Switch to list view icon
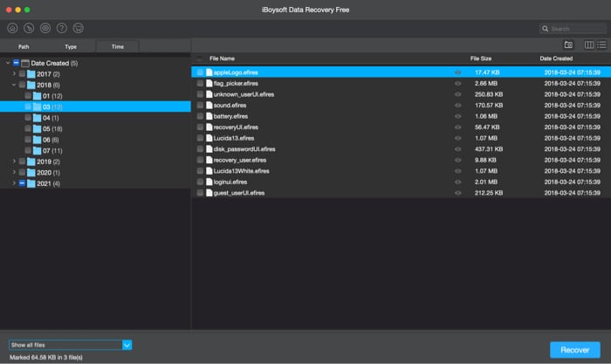The height and width of the screenshot is (364, 611). (x=601, y=45)
